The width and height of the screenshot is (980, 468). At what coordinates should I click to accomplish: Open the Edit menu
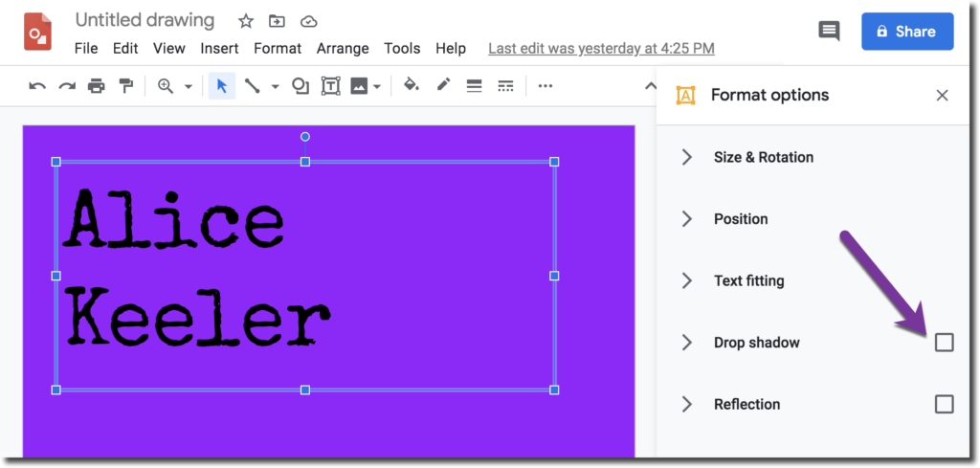[x=125, y=48]
